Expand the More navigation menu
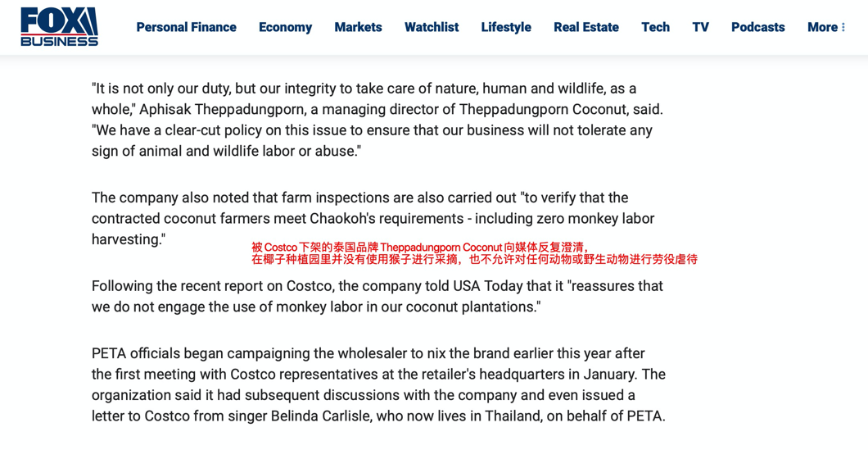 pyautogui.click(x=825, y=27)
